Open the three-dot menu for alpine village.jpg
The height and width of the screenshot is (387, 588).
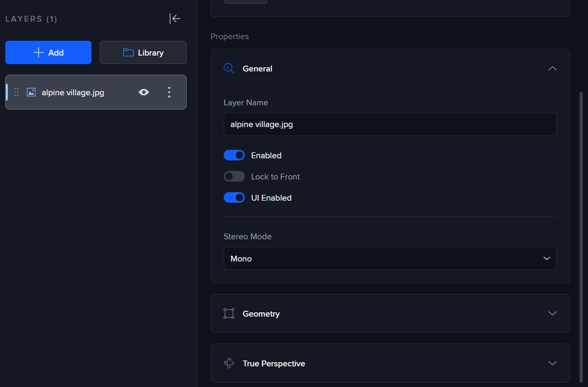tap(169, 92)
